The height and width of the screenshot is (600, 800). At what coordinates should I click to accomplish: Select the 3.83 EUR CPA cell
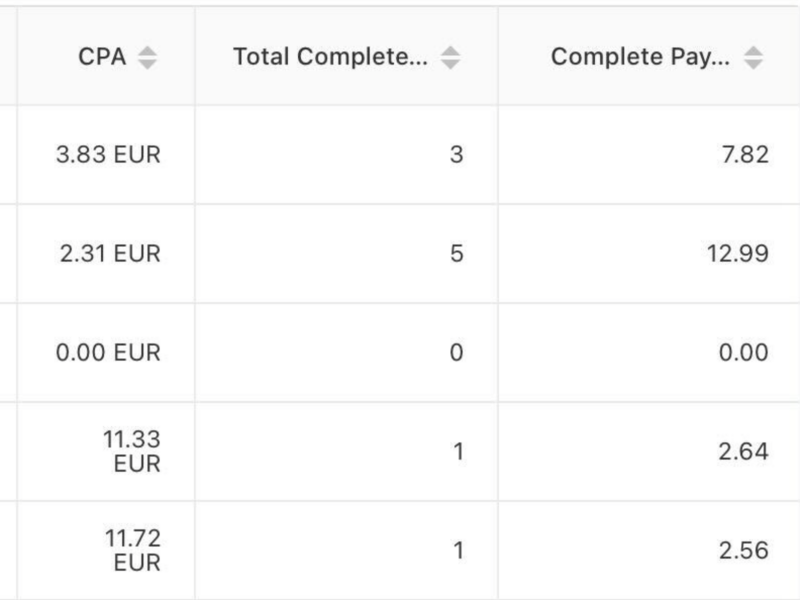coord(108,155)
